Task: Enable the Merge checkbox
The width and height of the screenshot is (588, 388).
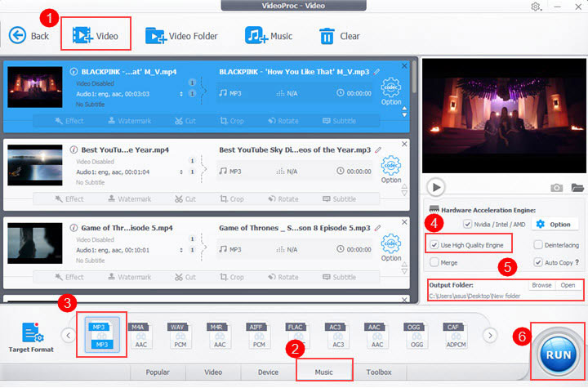Action: point(434,262)
